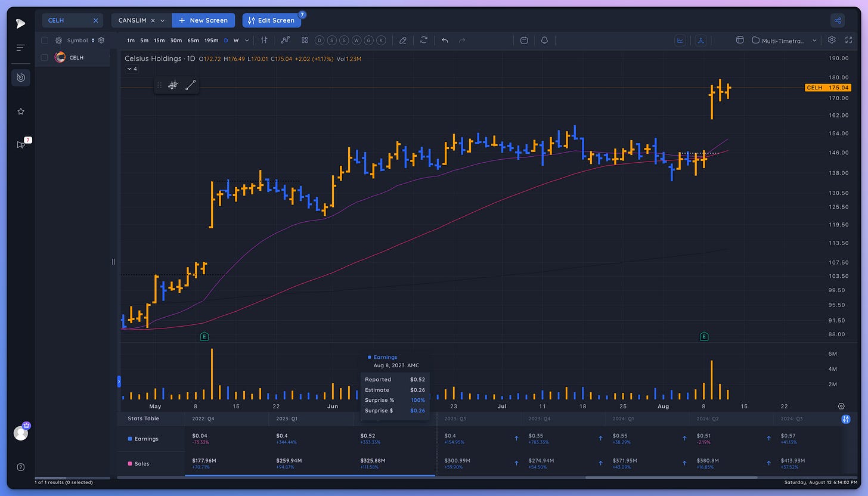Open alerts flag with badge 7 in sidebar
868x496 pixels.
click(x=21, y=144)
